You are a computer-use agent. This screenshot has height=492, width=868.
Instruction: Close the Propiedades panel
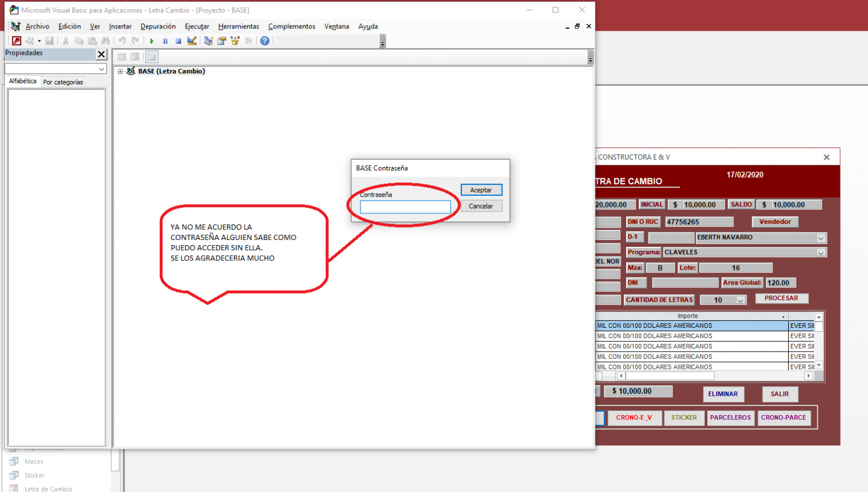[101, 54]
